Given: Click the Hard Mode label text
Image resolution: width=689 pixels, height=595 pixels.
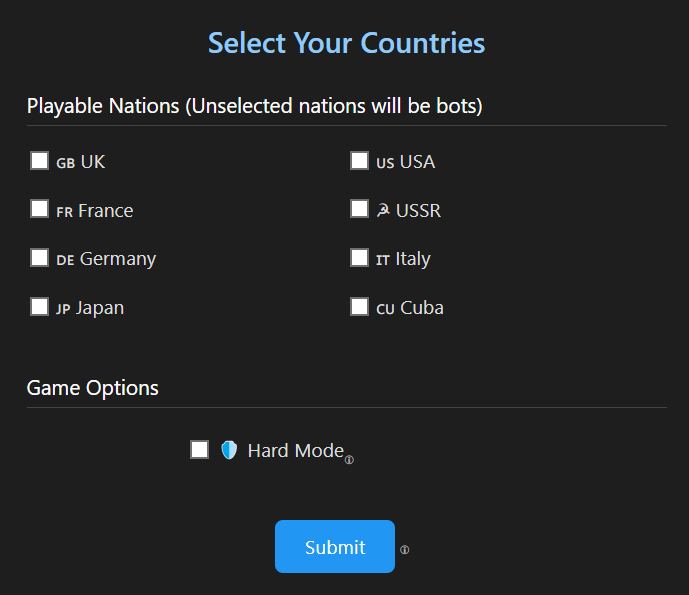Looking at the screenshot, I should [x=295, y=451].
